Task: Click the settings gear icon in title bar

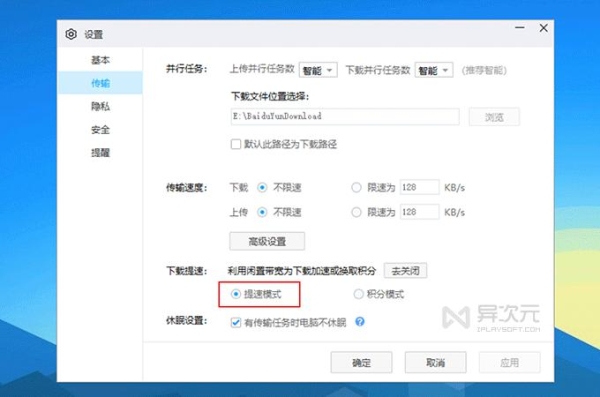Action: click(71, 34)
